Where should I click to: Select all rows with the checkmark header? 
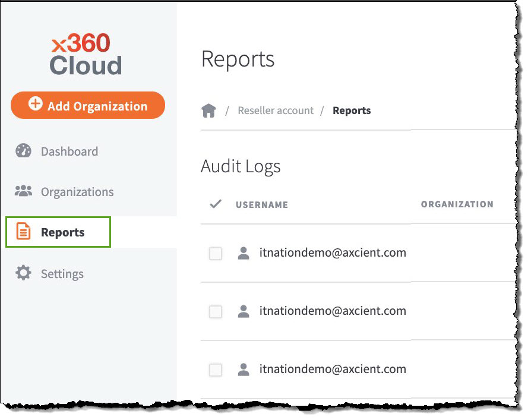214,203
